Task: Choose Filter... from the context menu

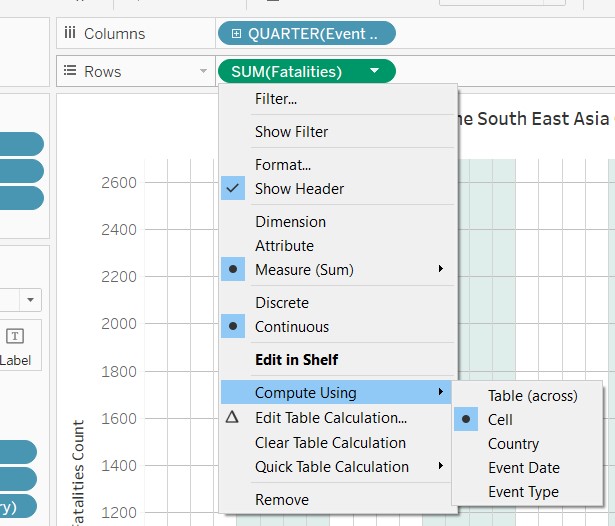Action: coord(276,99)
